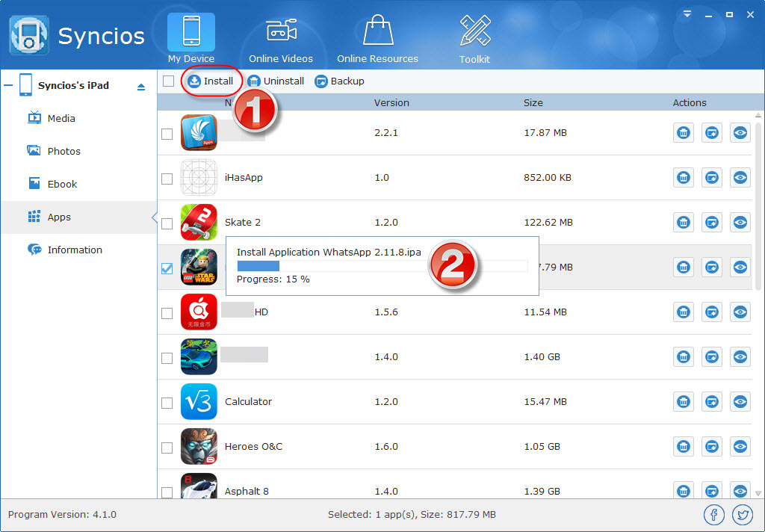
Task: Click the eye icon in the 1.40 GB row
Action: [x=740, y=356]
